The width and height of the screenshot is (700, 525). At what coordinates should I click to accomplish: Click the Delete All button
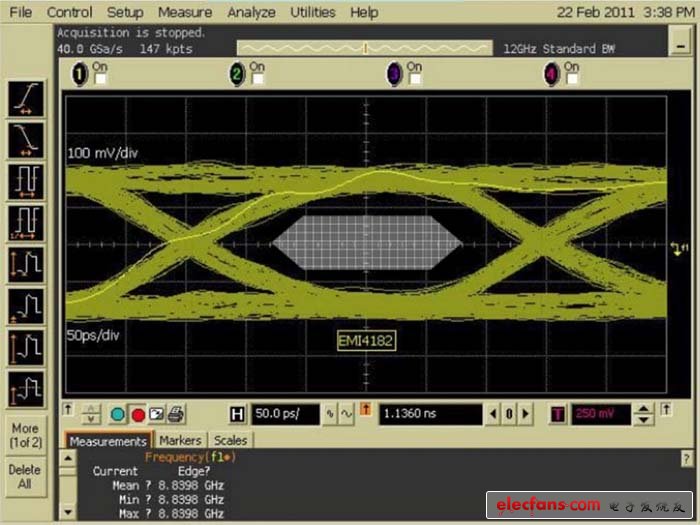click(x=25, y=476)
